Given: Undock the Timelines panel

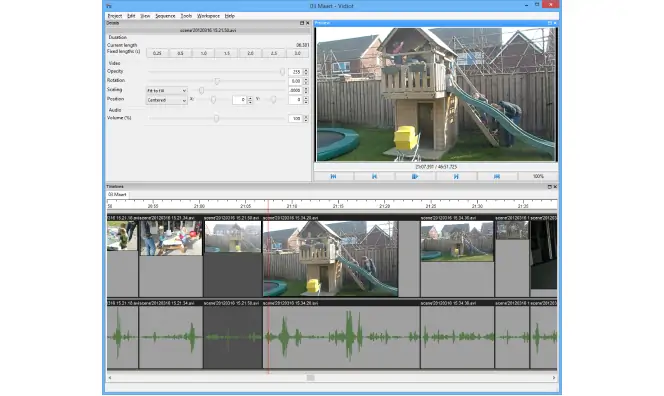Looking at the screenshot, I should click(549, 186).
